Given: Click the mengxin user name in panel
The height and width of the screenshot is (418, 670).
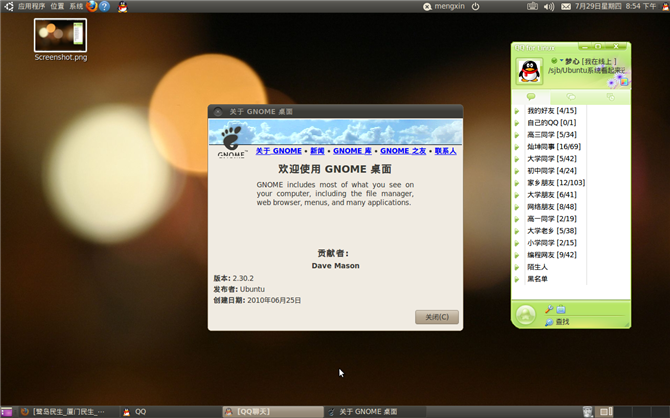Looking at the screenshot, I should tap(449, 6).
